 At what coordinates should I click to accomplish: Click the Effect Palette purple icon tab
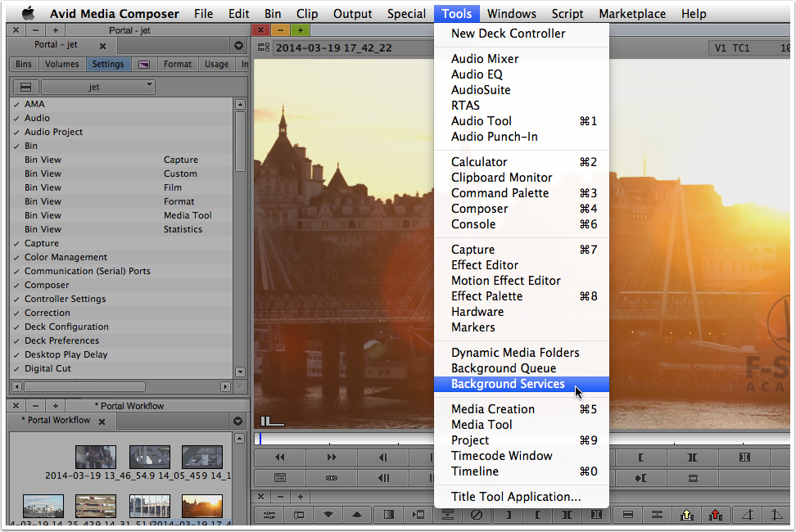coord(144,65)
